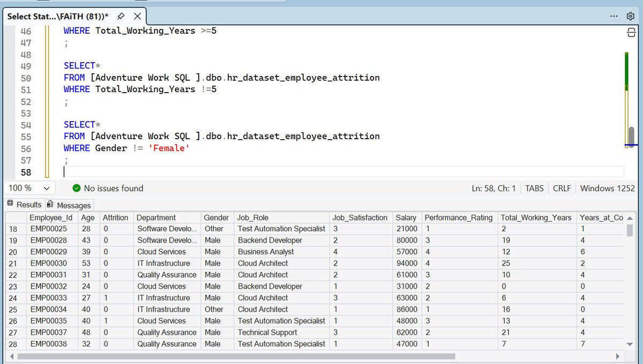Click the Performance_Rating column header
Image resolution: width=643 pixels, height=364 pixels.
[459, 217]
